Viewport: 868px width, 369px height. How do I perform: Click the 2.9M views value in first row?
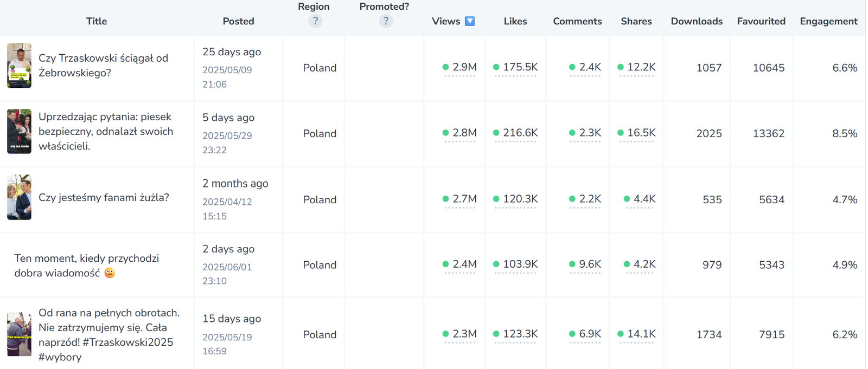coord(464,67)
